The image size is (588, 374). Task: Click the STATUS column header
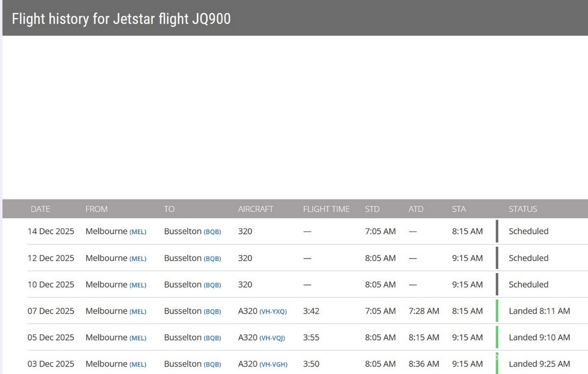coord(523,209)
